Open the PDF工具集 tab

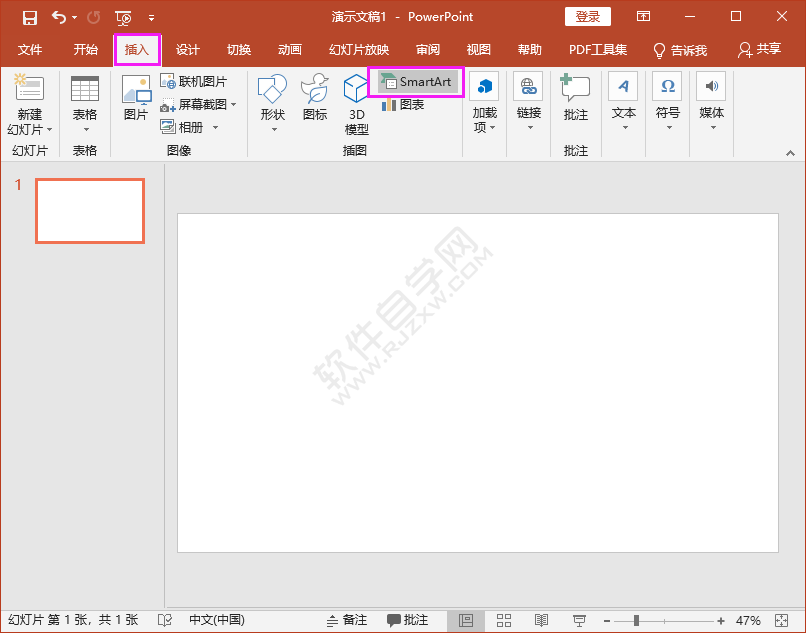(x=598, y=50)
